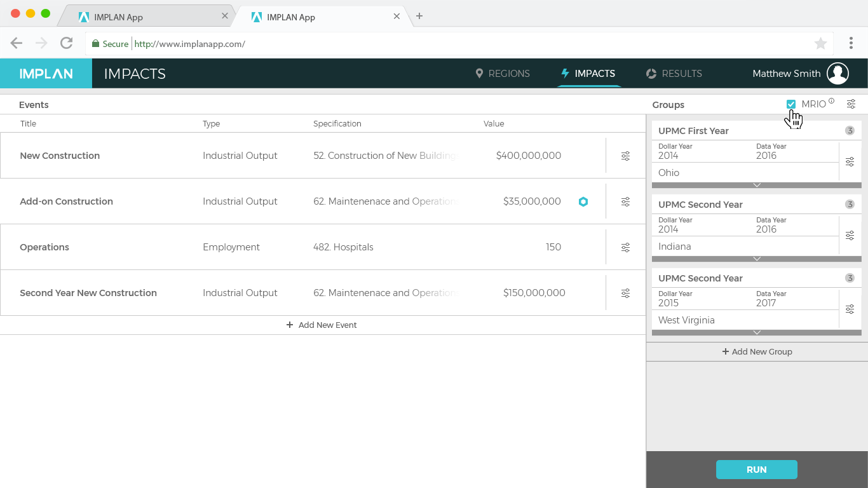Click the count badge on Indiana group
Viewport: 868px width, 488px height.
point(850,205)
